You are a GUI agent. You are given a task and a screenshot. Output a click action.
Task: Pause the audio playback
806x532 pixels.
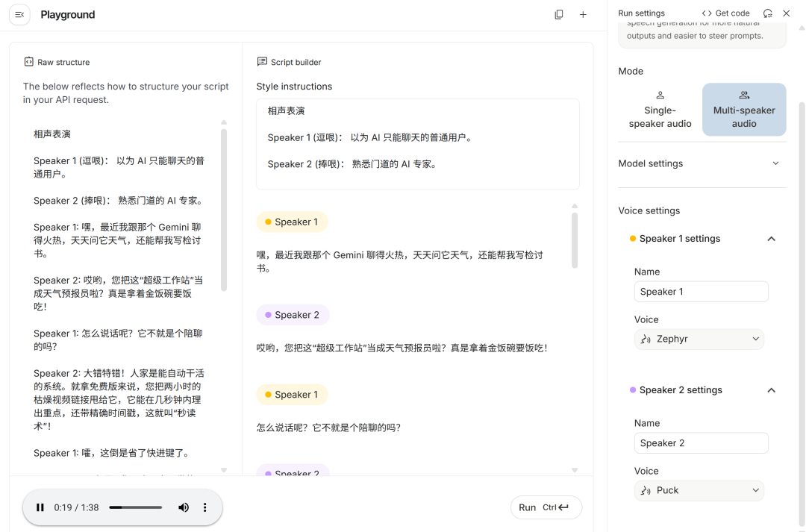[x=40, y=507]
